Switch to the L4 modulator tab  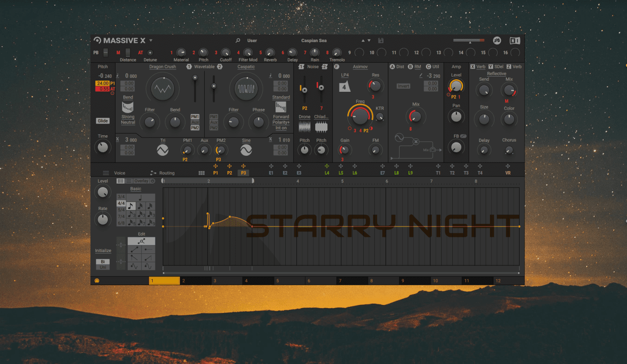coord(327,173)
